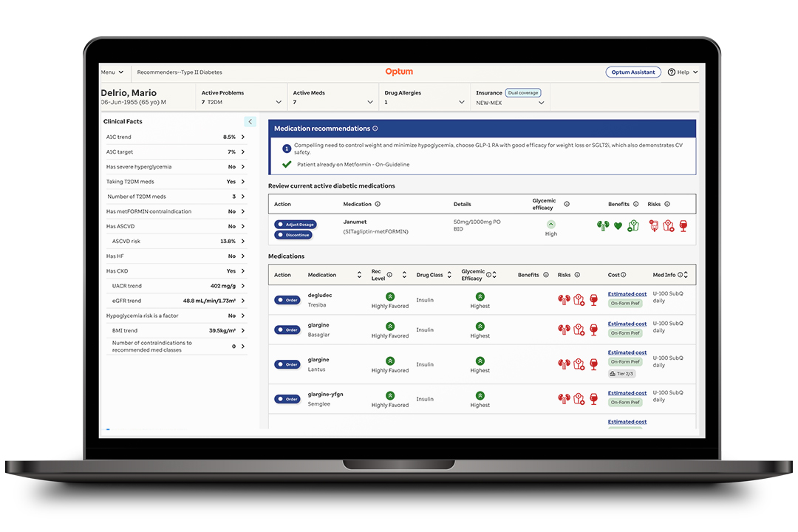Toggle Order for degludec Tresiba
Viewport: 798px width, 532px height.
(287, 300)
